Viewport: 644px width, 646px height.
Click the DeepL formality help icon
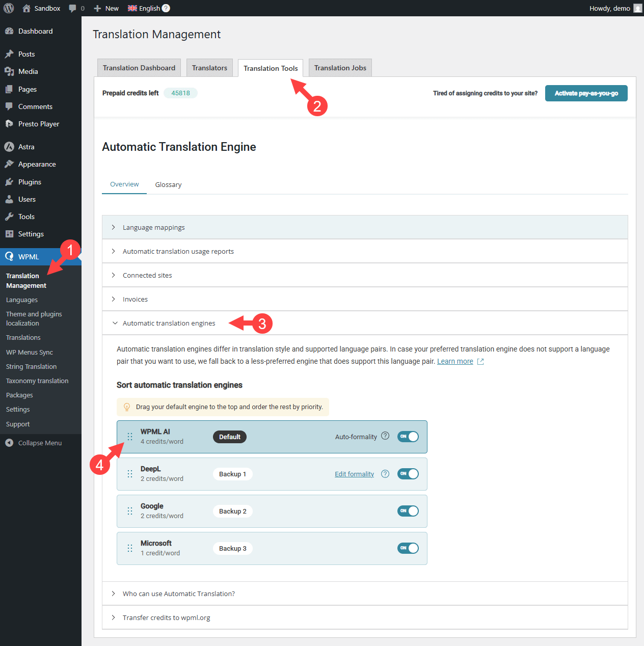pos(385,474)
